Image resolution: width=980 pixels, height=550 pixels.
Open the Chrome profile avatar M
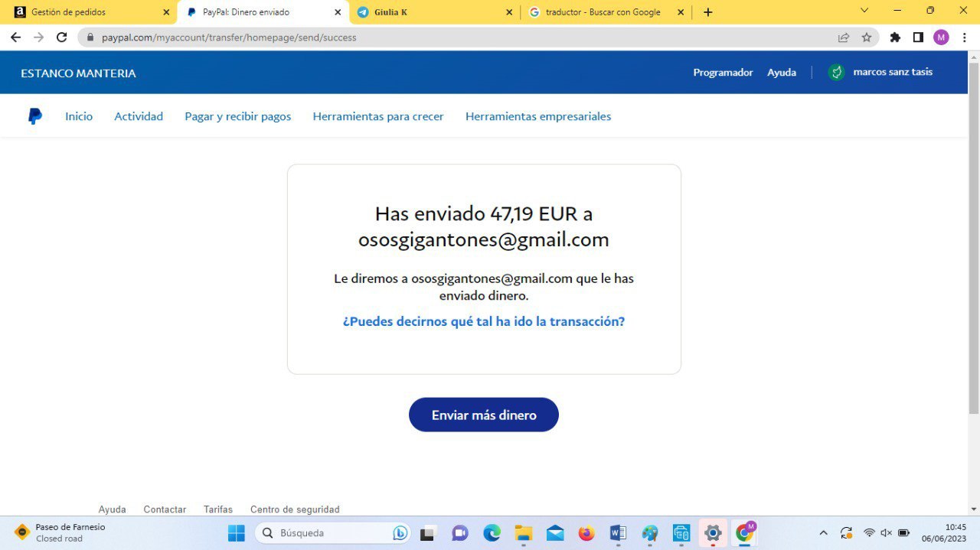click(x=941, y=37)
